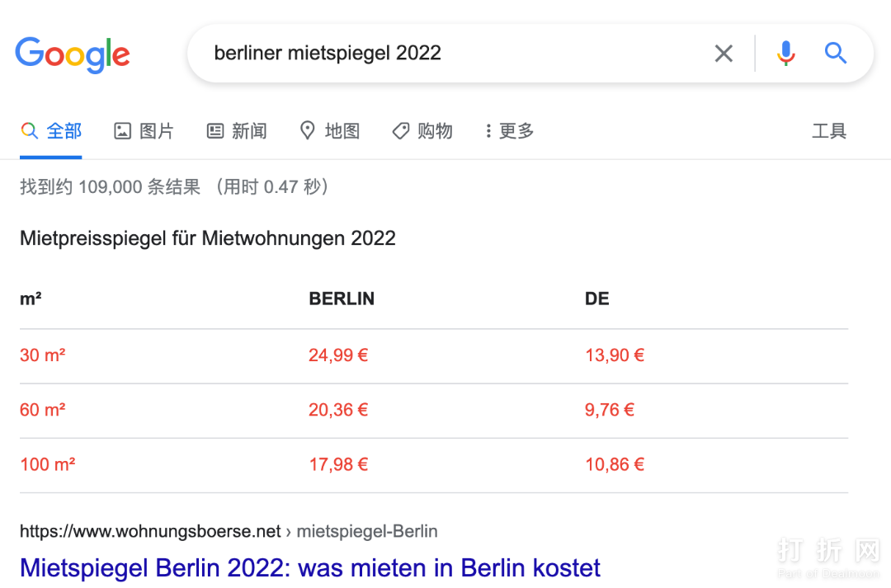Click the BERLIN column header

pos(342,299)
